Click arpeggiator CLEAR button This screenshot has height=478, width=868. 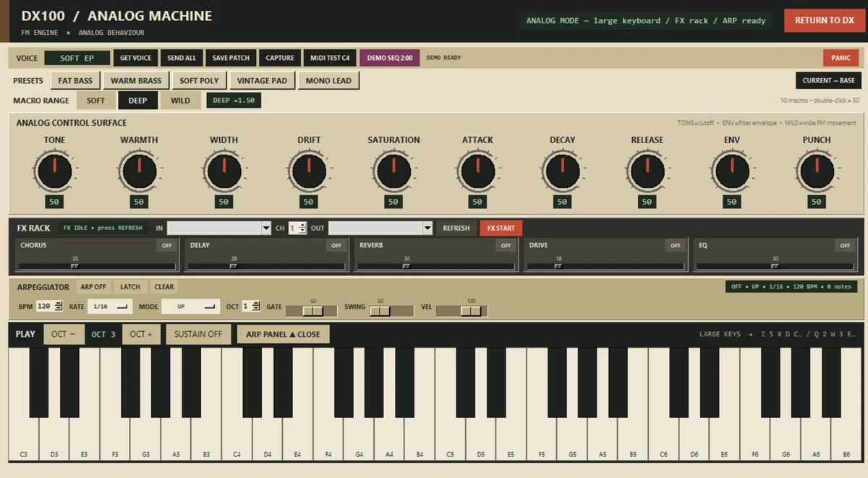[x=164, y=287]
